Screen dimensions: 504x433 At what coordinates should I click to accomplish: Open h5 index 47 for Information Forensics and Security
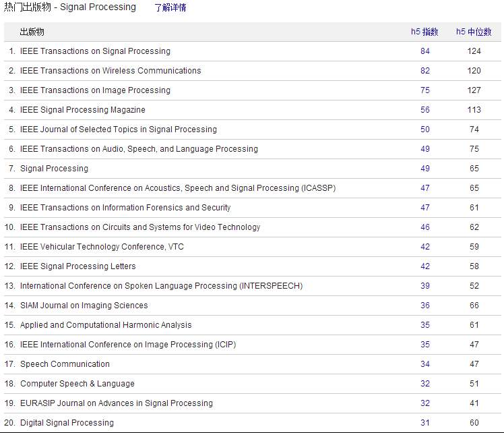pos(425,208)
